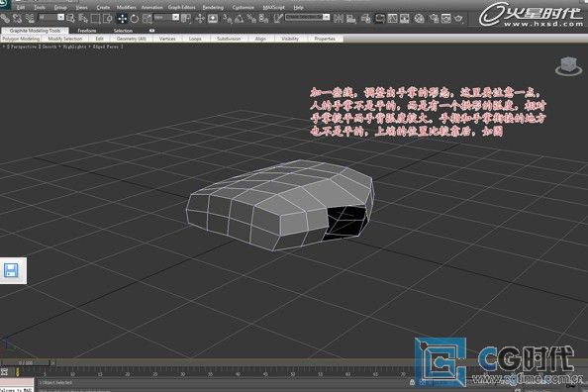Open the Modifiers menu
This screenshot has width=588, height=392.
click(x=126, y=8)
